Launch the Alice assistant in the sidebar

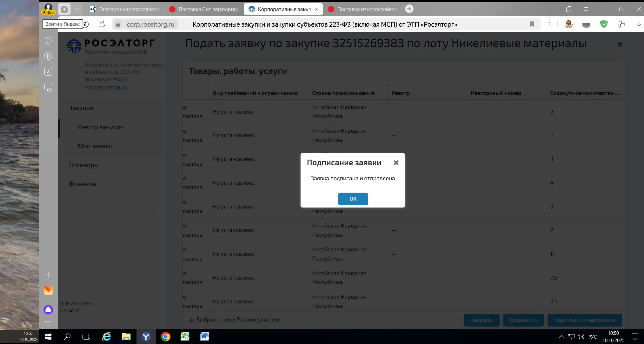pyautogui.click(x=48, y=309)
